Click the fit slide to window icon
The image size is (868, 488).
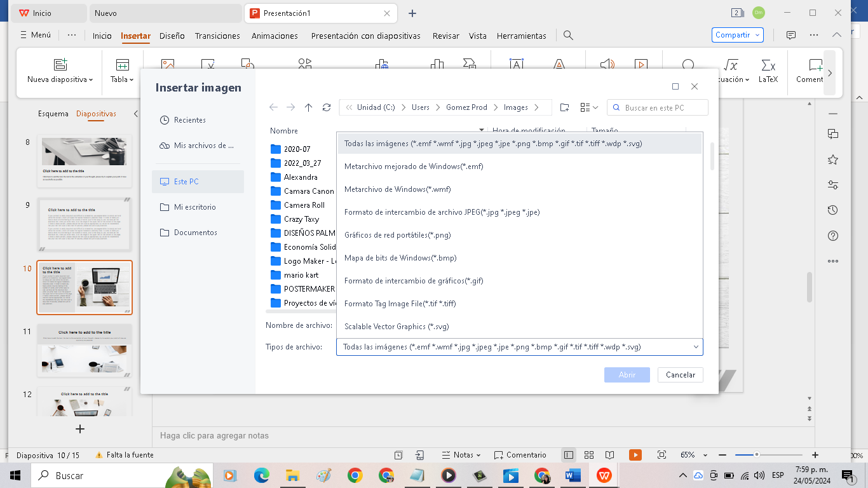coord(661,455)
